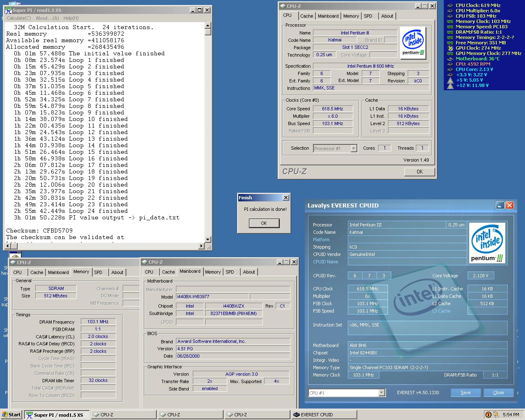Click Save button in EVEREST CPUID
This screenshot has height=420, width=525.
[x=466, y=393]
